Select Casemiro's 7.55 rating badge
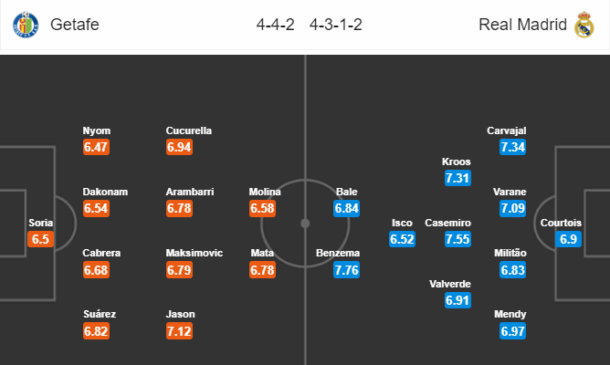Image resolution: width=610 pixels, height=365 pixels. coord(458,239)
